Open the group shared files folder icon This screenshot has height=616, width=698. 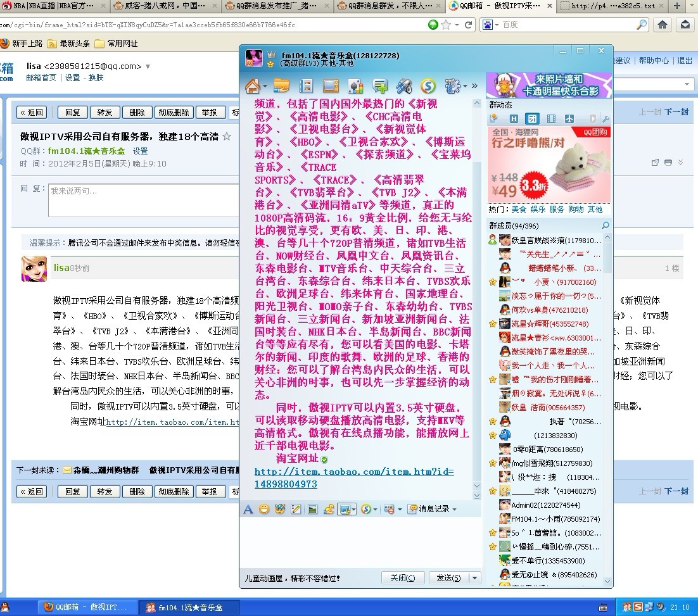click(x=279, y=85)
